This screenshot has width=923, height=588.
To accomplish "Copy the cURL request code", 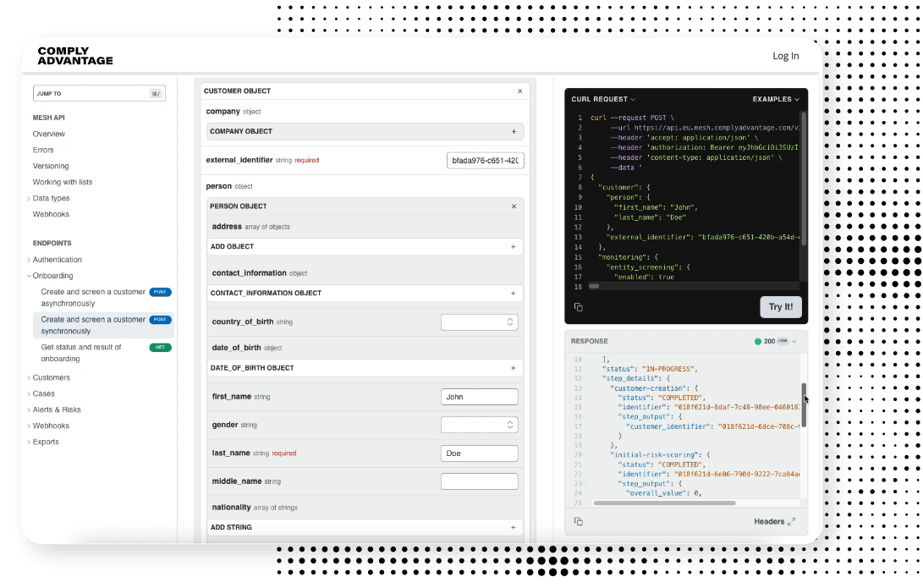I will coord(579,307).
